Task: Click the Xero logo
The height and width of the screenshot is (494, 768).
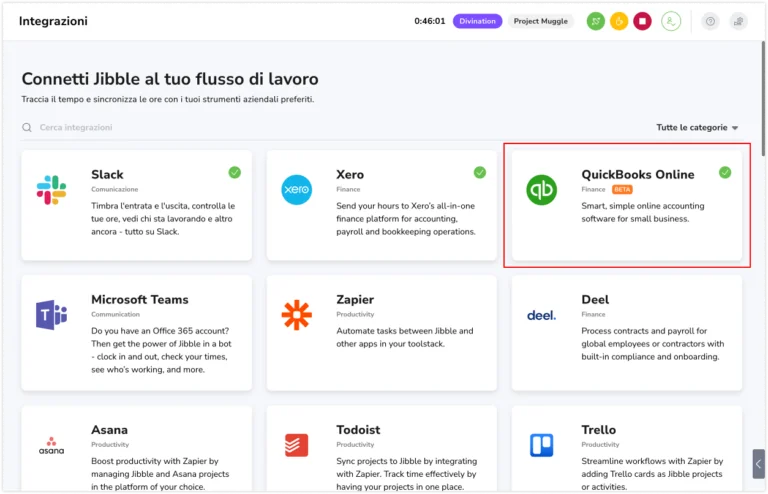Action: [x=296, y=190]
